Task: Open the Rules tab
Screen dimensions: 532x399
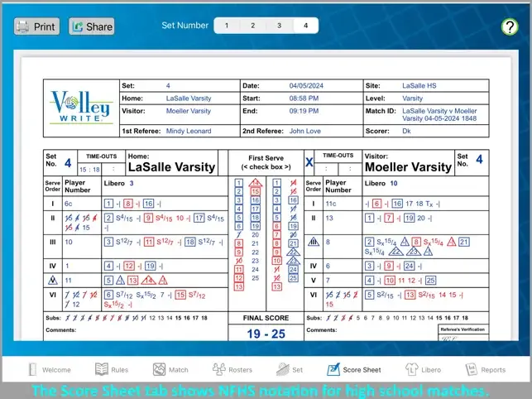Action: tap(112, 369)
